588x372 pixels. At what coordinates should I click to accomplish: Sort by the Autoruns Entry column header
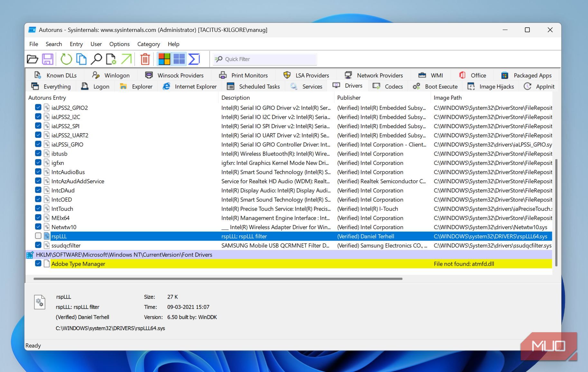(122, 98)
